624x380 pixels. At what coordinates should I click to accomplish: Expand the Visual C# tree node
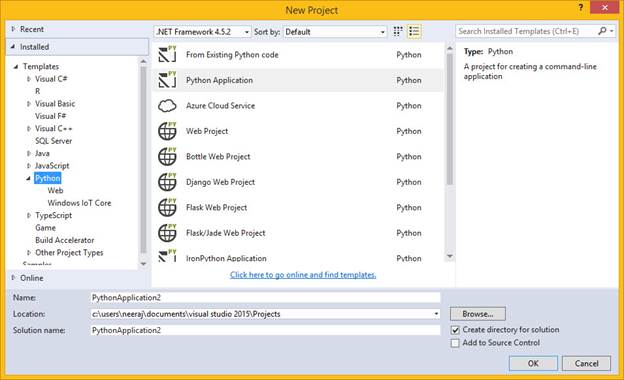(29, 79)
